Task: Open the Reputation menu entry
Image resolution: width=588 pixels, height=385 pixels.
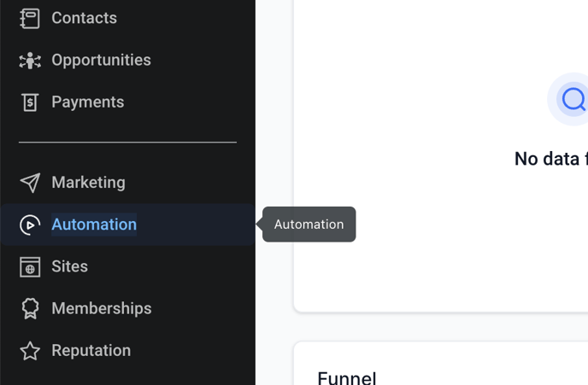Action: tap(91, 351)
